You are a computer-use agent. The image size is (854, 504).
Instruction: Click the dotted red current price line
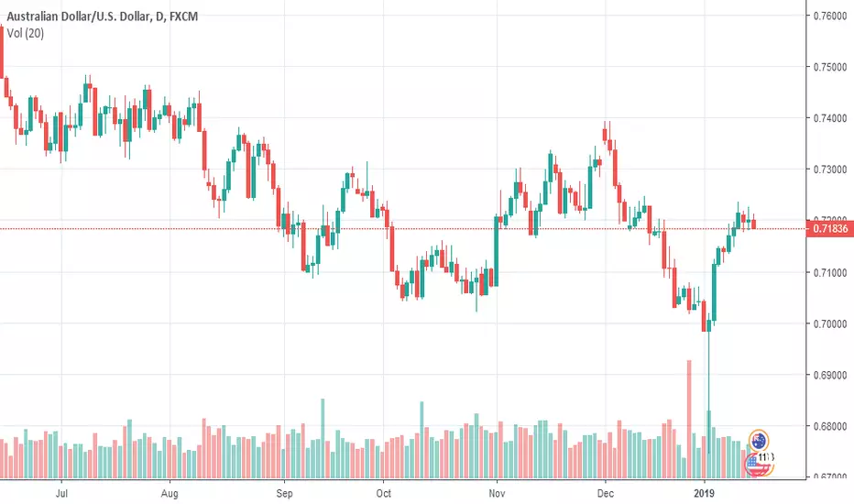click(x=403, y=229)
